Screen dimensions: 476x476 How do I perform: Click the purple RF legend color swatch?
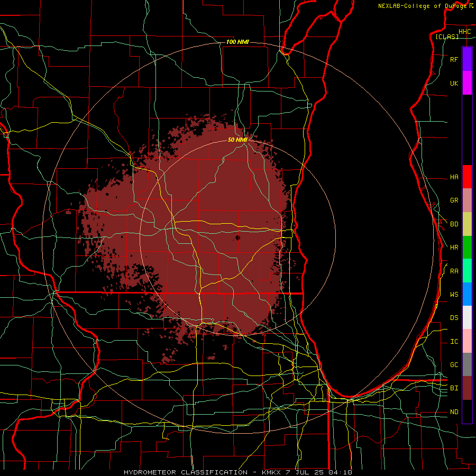(467, 59)
